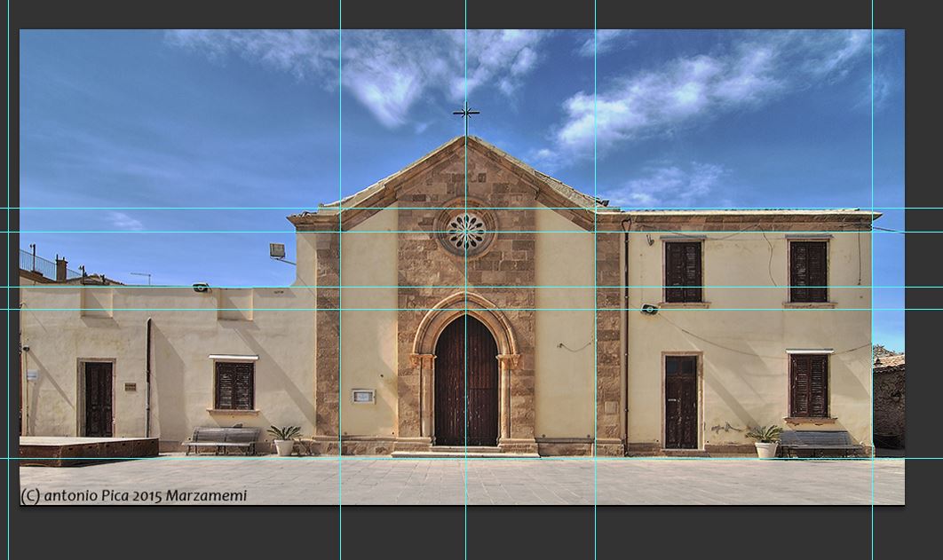Viewport: 943px width, 560px height.
Task: Click the small notice board beside church door
Action: tap(363, 396)
